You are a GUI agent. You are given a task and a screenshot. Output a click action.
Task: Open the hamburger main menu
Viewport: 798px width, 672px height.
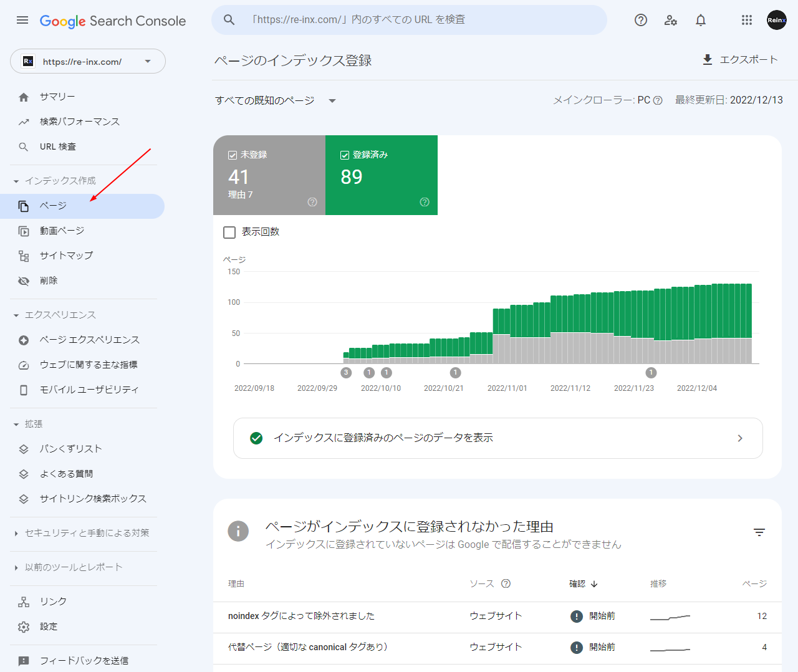[22, 20]
